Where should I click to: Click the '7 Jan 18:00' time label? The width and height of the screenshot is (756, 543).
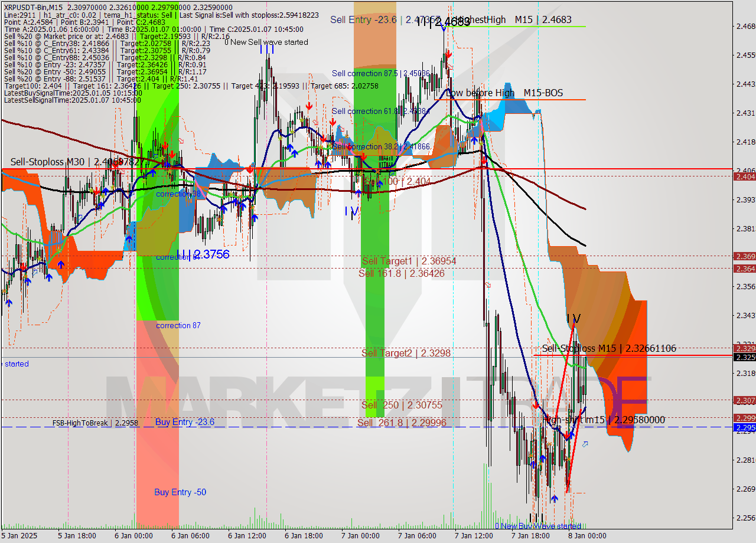tap(530, 536)
